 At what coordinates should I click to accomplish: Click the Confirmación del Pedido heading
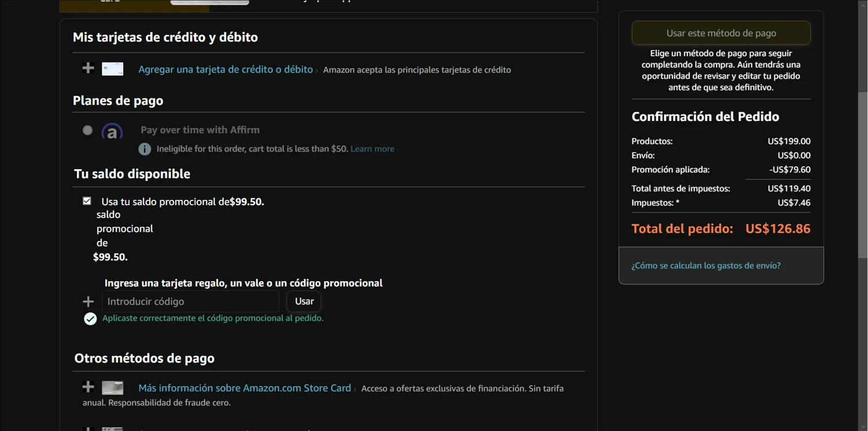(705, 116)
